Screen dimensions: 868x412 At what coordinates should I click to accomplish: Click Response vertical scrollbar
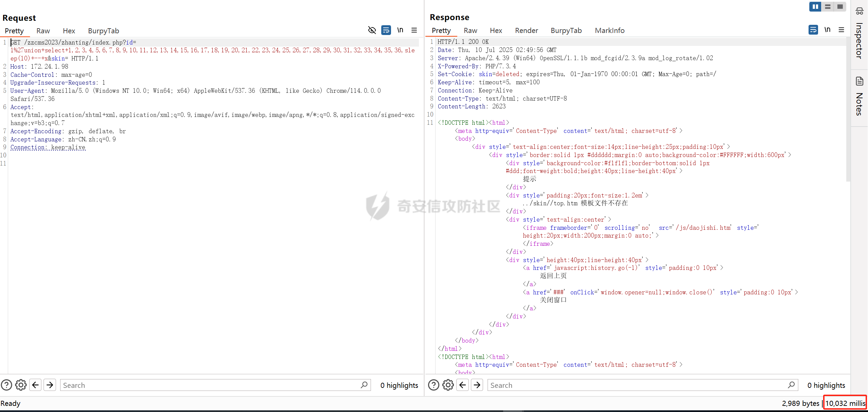tap(848, 109)
